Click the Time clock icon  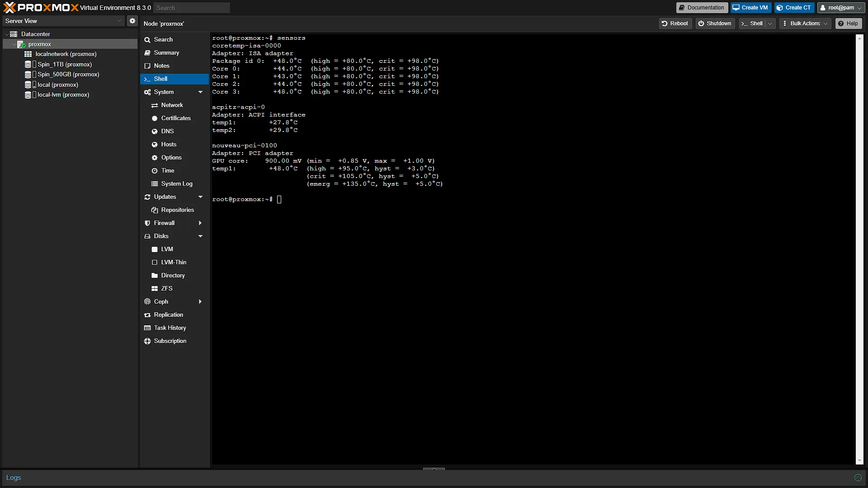(x=155, y=171)
